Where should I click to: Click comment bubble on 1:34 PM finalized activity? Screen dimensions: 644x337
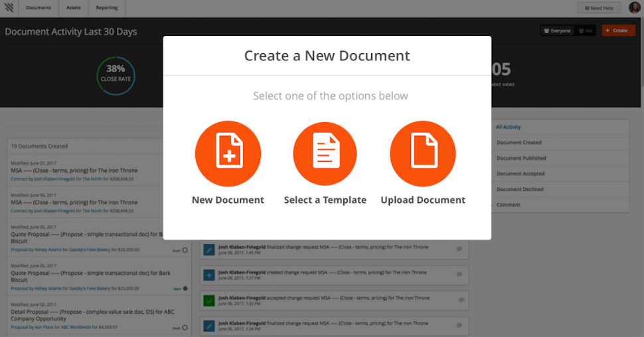point(459,326)
